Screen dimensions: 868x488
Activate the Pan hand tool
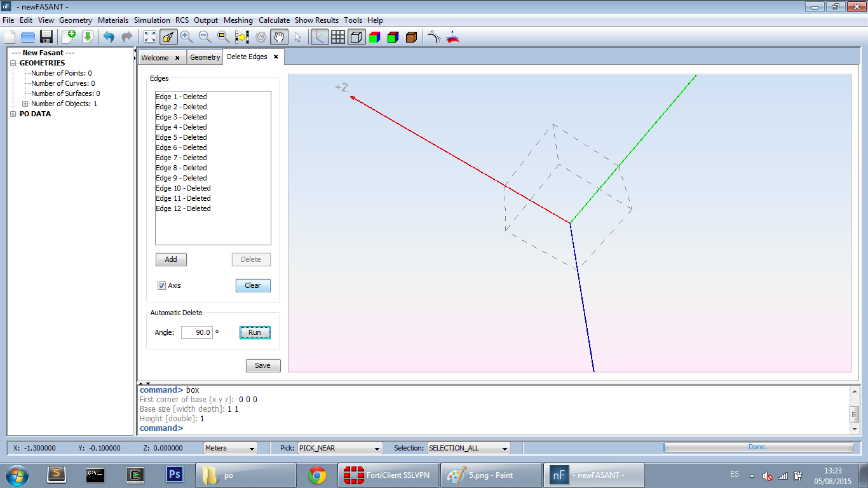point(278,37)
